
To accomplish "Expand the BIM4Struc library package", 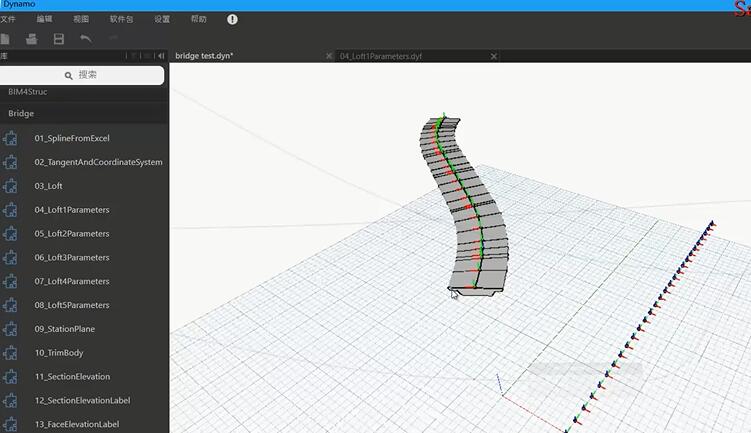I will pos(28,92).
